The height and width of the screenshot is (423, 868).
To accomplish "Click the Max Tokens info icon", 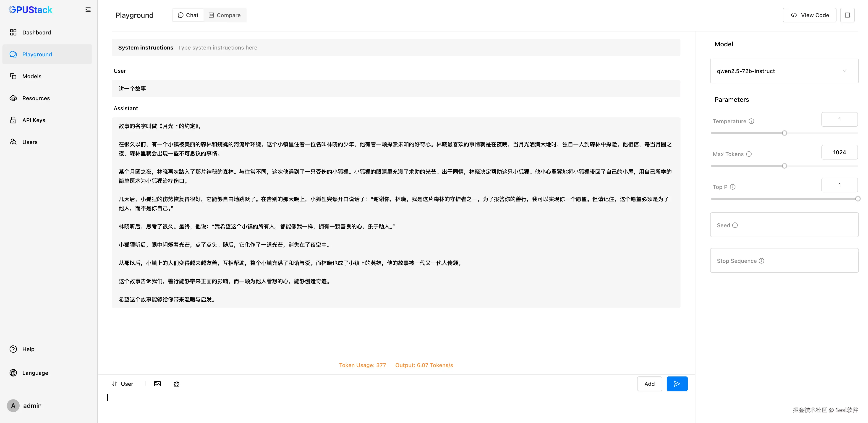I will (749, 154).
